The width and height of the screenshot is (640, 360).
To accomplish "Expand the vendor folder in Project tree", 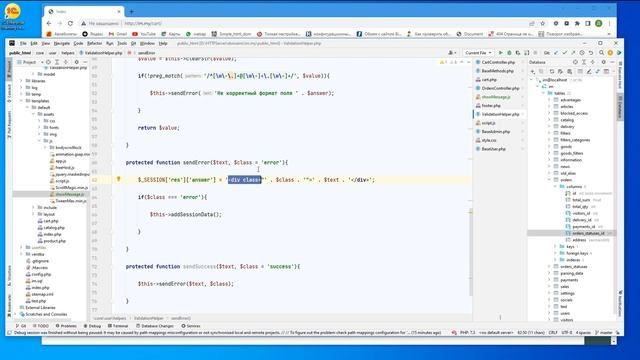I will click(x=21, y=254).
